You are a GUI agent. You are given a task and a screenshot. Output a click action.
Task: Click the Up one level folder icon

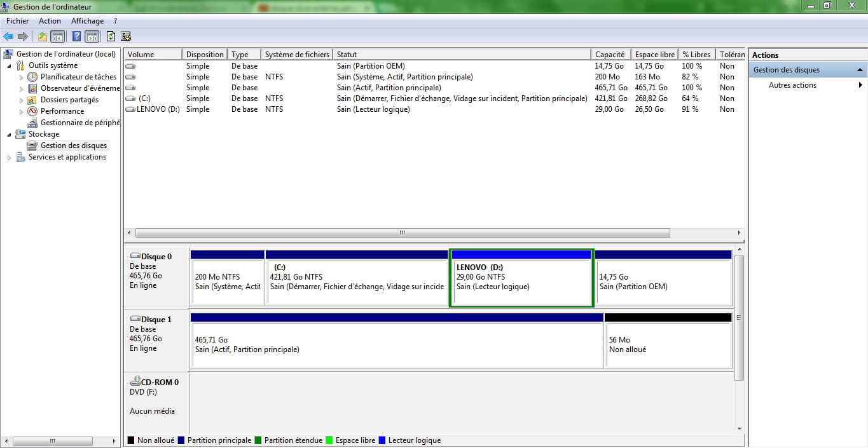(42, 36)
